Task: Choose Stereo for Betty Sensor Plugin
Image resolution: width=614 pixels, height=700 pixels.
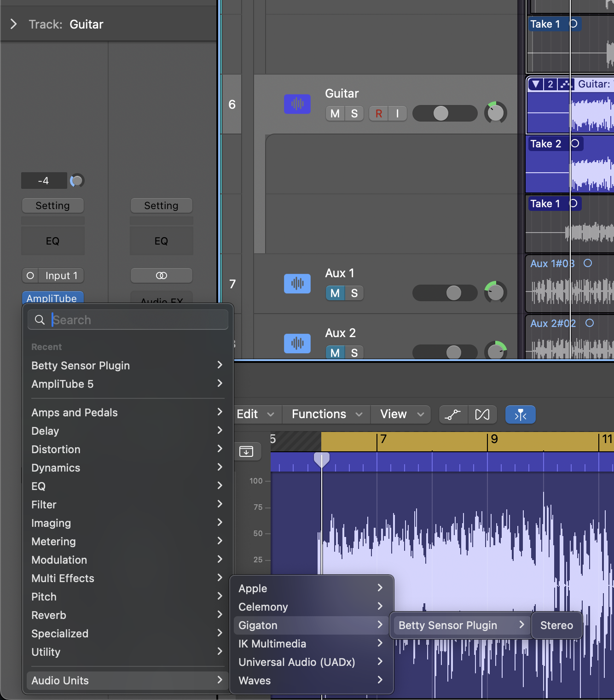Action: 556,625
